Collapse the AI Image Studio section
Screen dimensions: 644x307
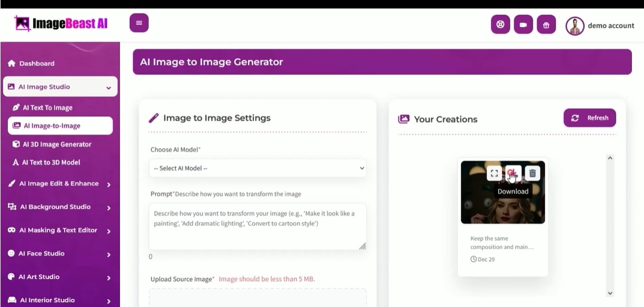click(x=60, y=87)
